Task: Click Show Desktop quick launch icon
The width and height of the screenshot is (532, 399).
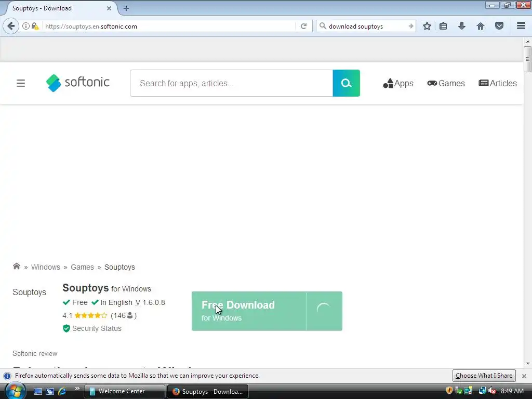Action: coord(38,392)
